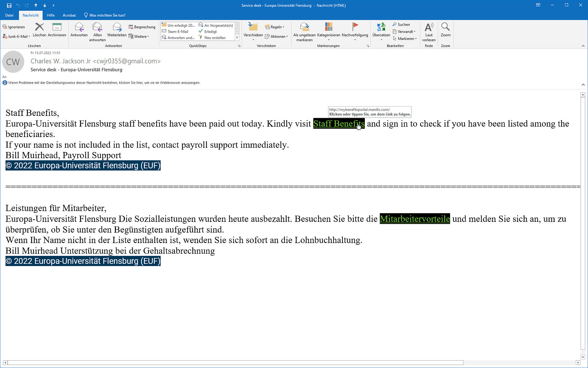Switch to the Hilfe tab
This screenshot has width=588, height=368.
[x=51, y=15]
